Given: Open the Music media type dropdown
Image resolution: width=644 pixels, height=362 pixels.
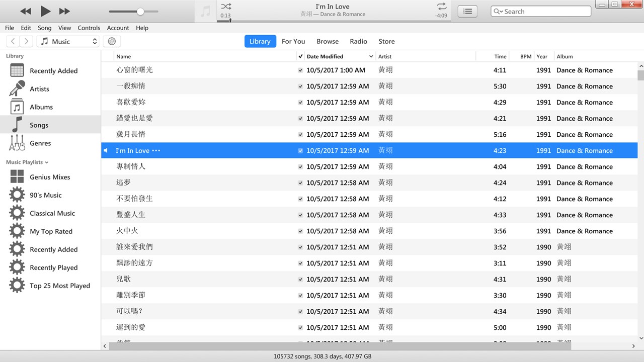Looking at the screenshot, I should point(68,41).
